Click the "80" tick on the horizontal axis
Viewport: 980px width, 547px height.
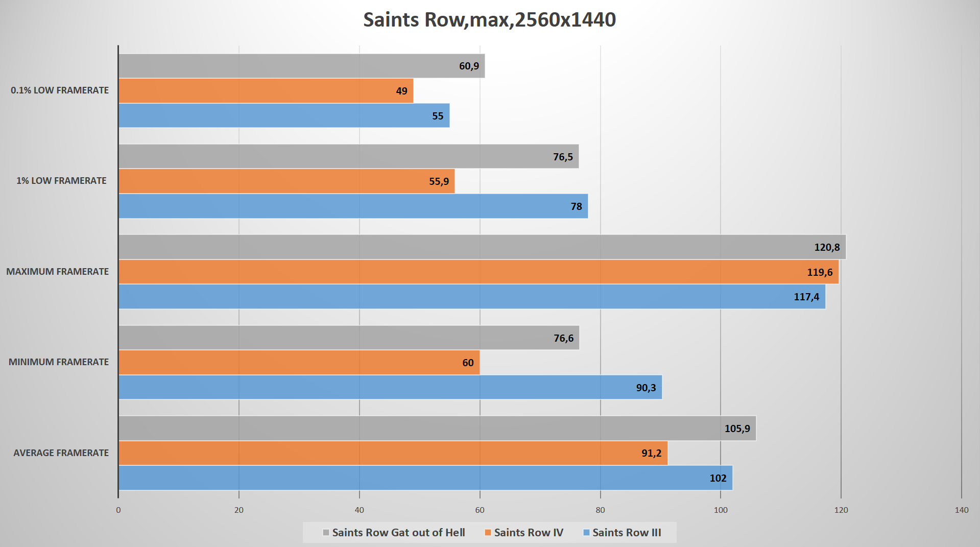[600, 510]
